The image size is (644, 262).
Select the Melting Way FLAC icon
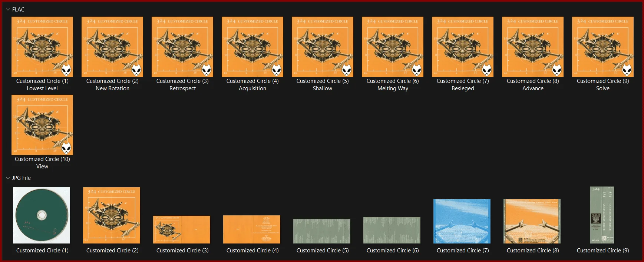pyautogui.click(x=393, y=47)
